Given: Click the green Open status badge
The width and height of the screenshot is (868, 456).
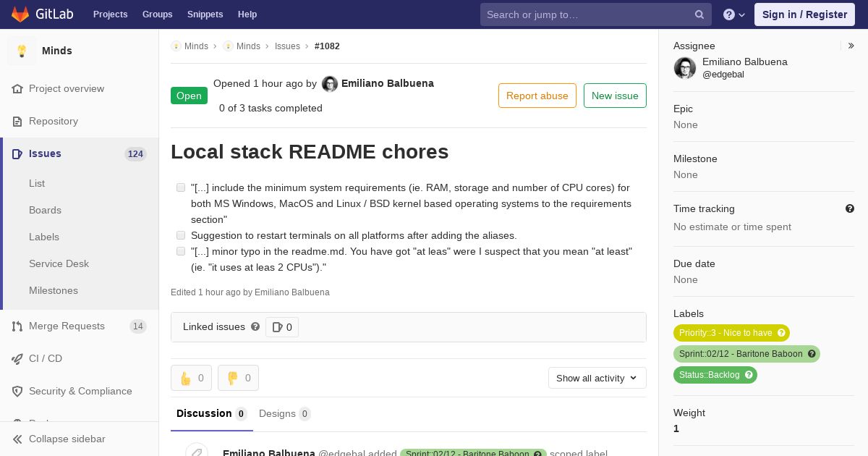Looking at the screenshot, I should pyautogui.click(x=189, y=96).
